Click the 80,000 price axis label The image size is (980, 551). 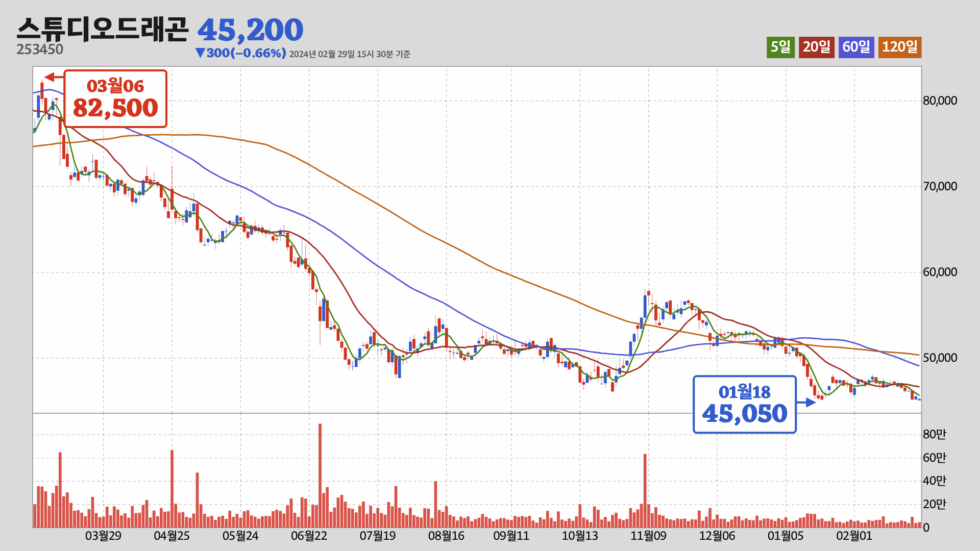(x=940, y=101)
